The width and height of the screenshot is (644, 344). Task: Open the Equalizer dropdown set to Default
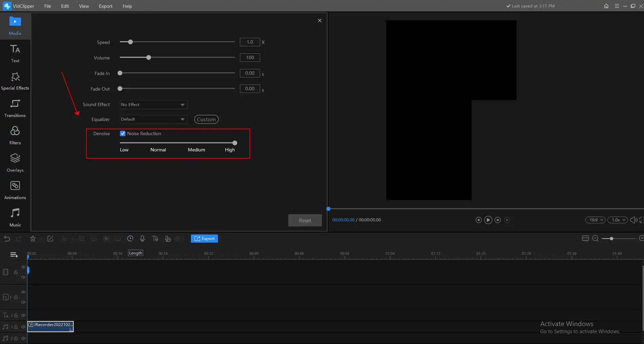click(153, 119)
